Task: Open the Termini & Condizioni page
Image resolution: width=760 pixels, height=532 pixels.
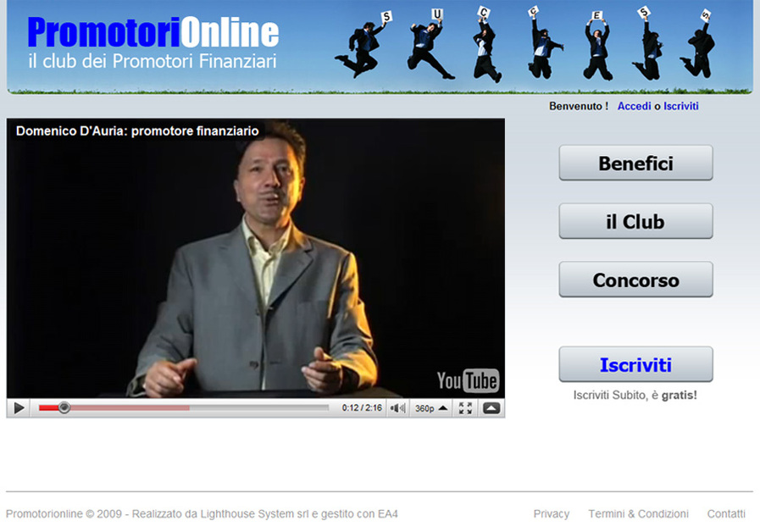Action: pos(639,513)
